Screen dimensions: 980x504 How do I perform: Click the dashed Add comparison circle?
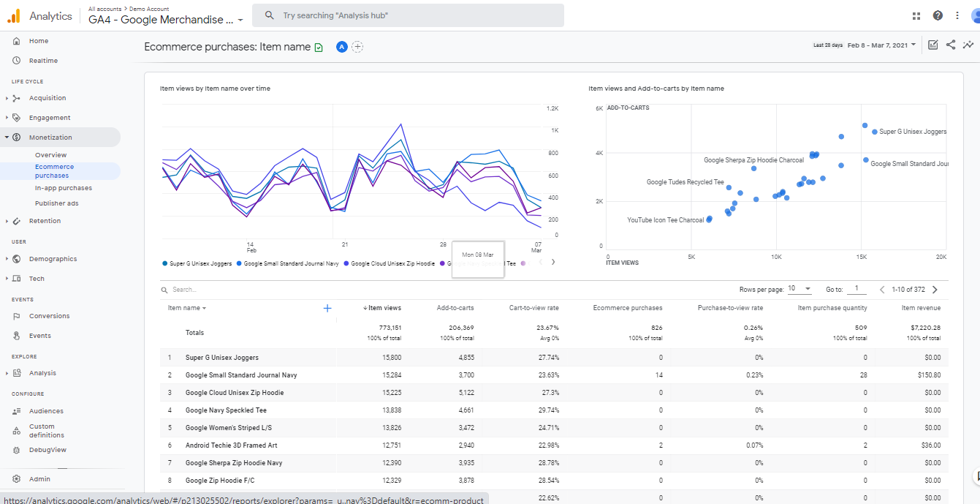pos(357,46)
